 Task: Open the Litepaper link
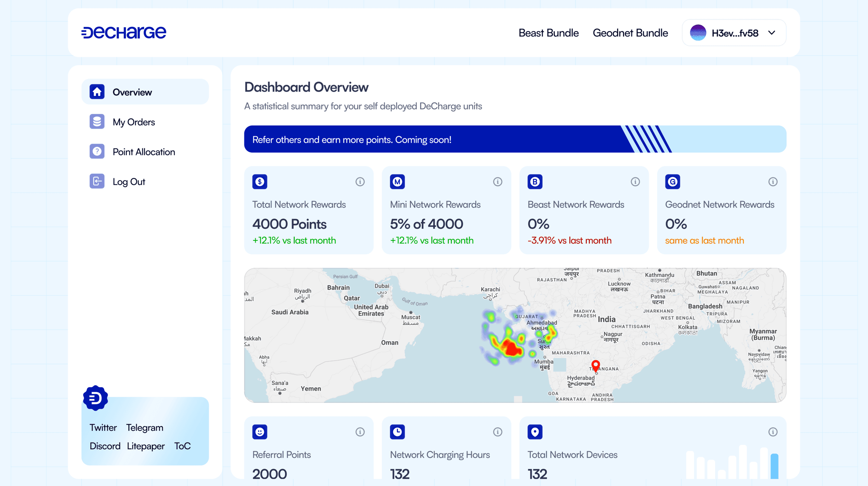click(146, 446)
